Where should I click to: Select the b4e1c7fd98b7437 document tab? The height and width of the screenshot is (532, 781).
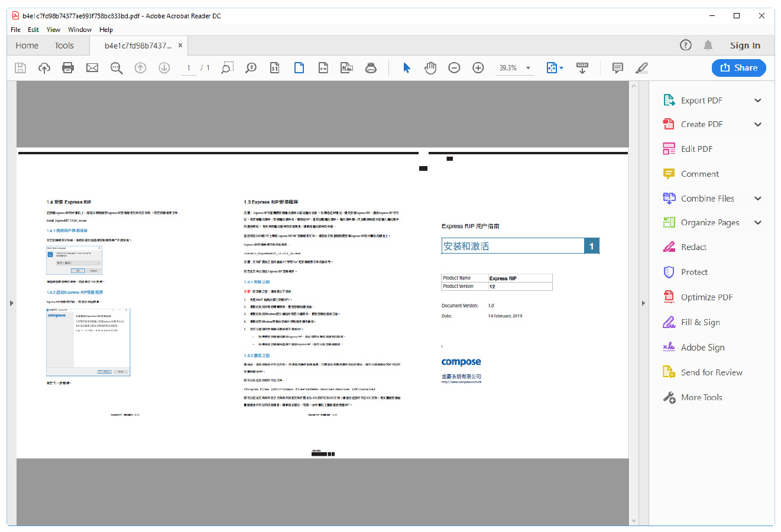coord(138,46)
